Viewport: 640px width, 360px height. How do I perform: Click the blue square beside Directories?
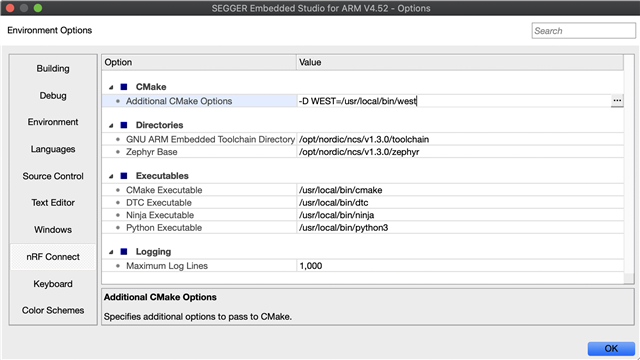coord(124,125)
